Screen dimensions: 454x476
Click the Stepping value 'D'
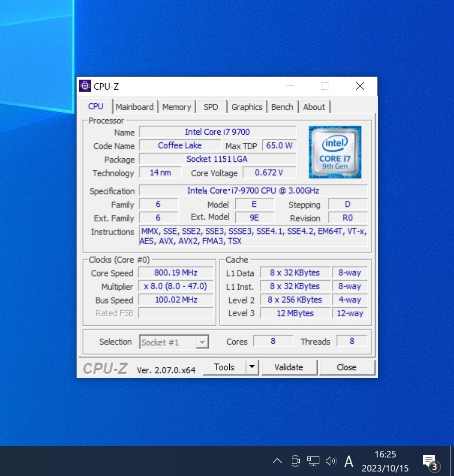click(x=348, y=204)
